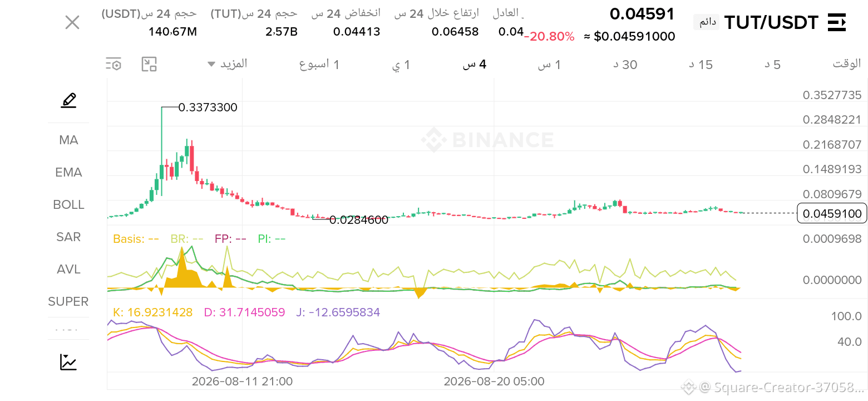This screenshot has height=401, width=868.
Task: Toggle the SUPER indicator
Action: tap(68, 301)
